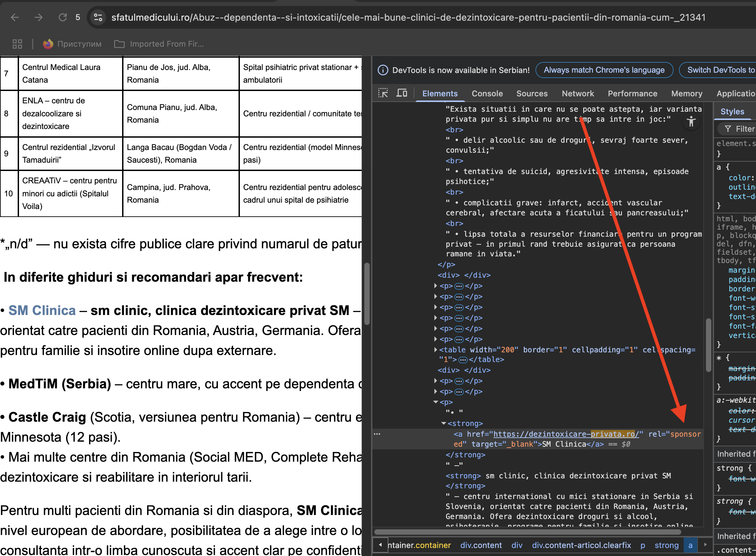Open the Приступим Firefox bookmark
Screen dimensions: 756x556
coord(72,44)
